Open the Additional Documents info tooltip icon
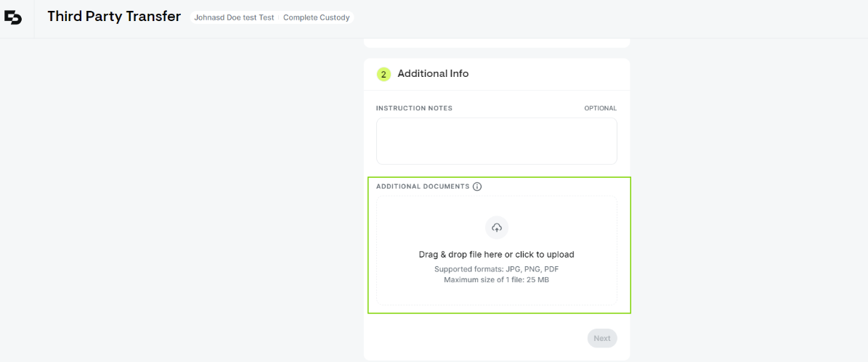 [x=478, y=186]
